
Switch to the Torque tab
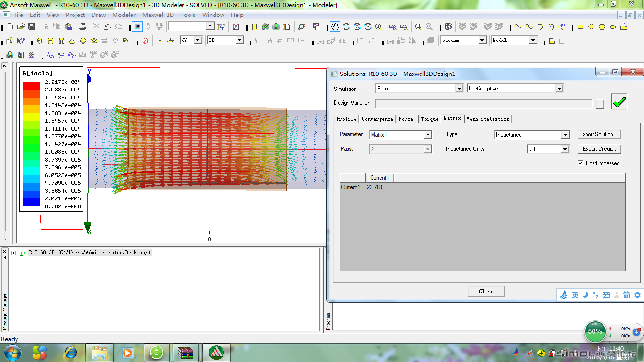pos(429,119)
